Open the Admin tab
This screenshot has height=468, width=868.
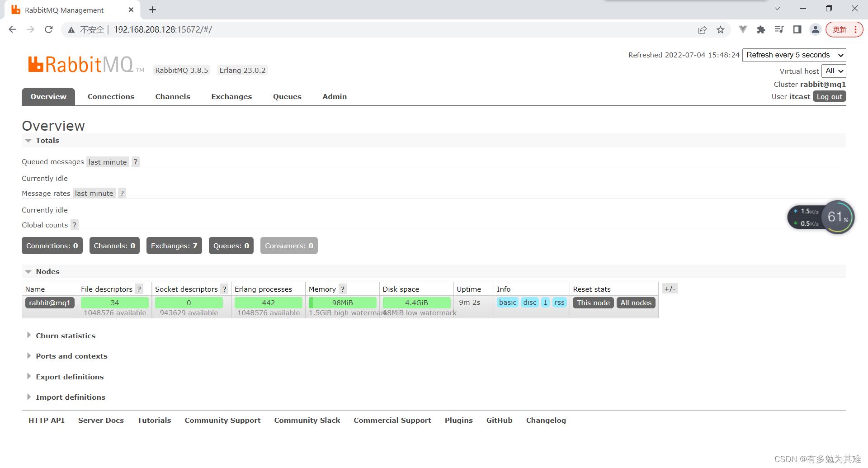[x=335, y=96]
